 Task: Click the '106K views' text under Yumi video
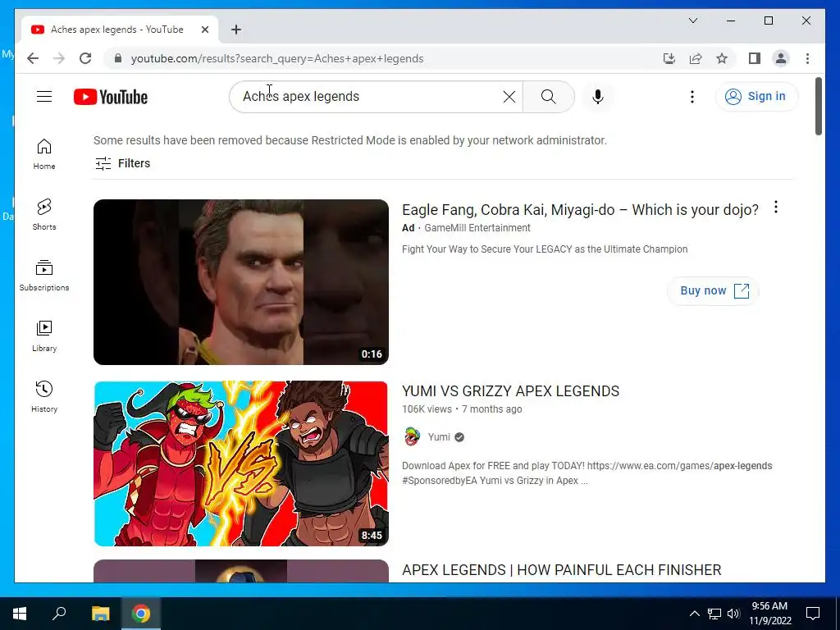pos(427,409)
